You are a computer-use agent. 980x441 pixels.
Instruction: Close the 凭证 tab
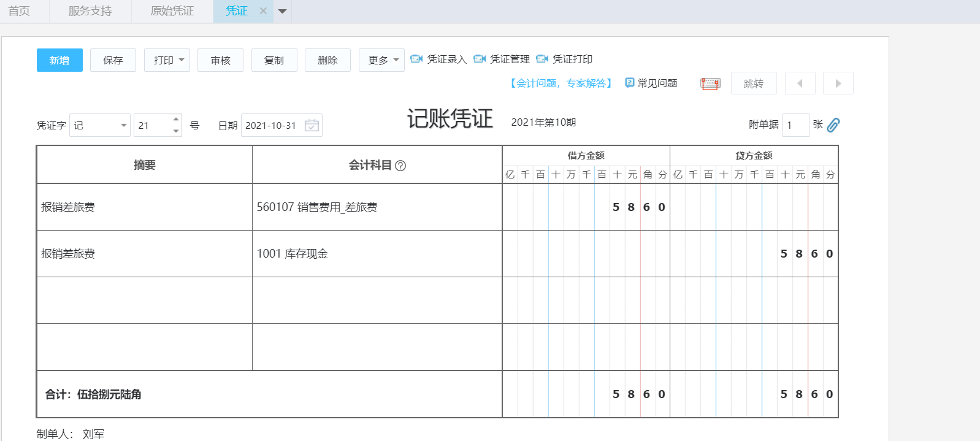263,11
